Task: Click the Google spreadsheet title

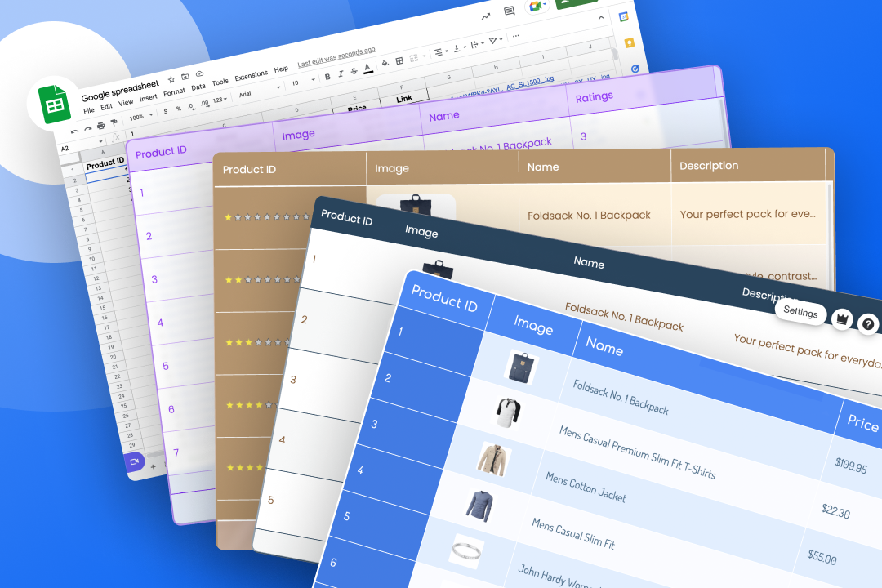Action: pyautogui.click(x=120, y=91)
